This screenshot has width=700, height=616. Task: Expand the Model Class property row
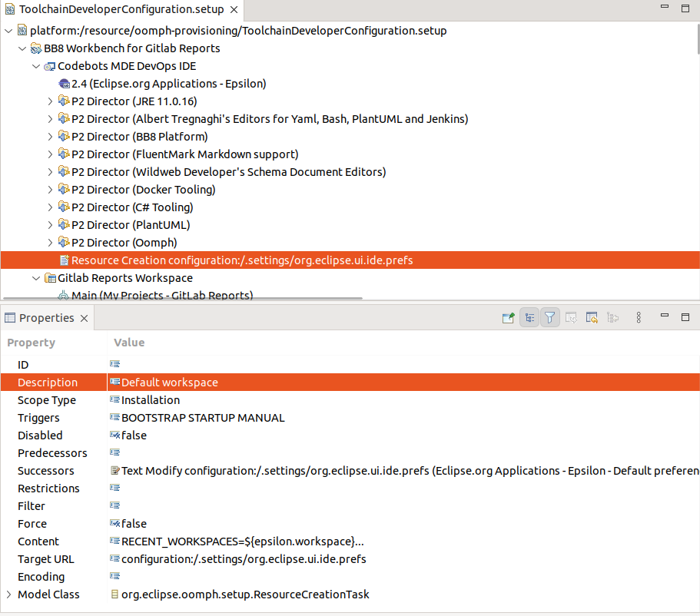click(8, 594)
